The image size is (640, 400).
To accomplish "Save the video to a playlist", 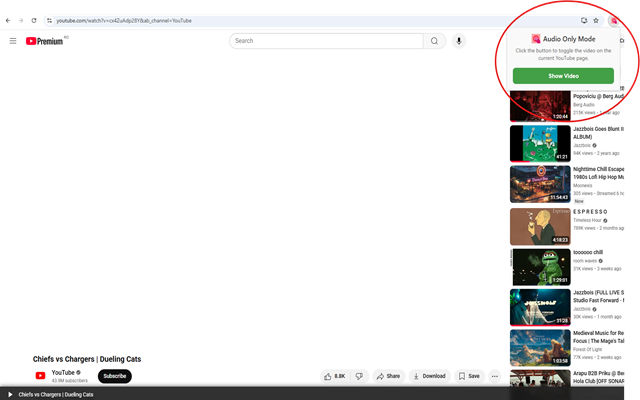I will coord(469,376).
